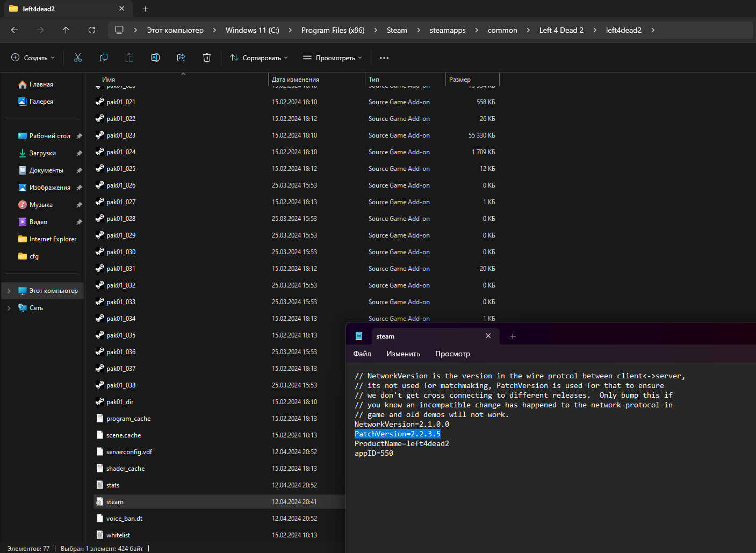The height and width of the screenshot is (553, 756).
Task: Click the NetworkVersion=2.1.0.0 line in Notepad
Action: tap(402, 424)
